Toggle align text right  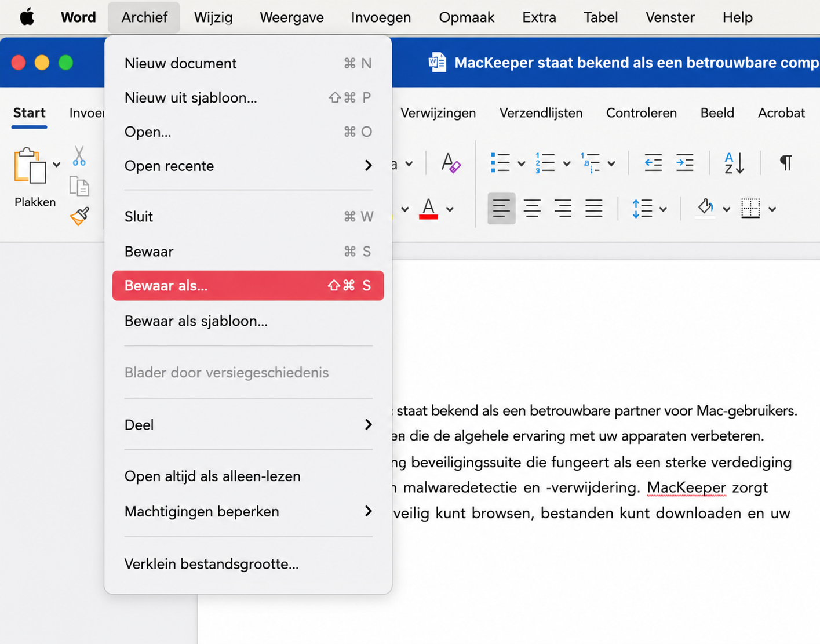(563, 208)
